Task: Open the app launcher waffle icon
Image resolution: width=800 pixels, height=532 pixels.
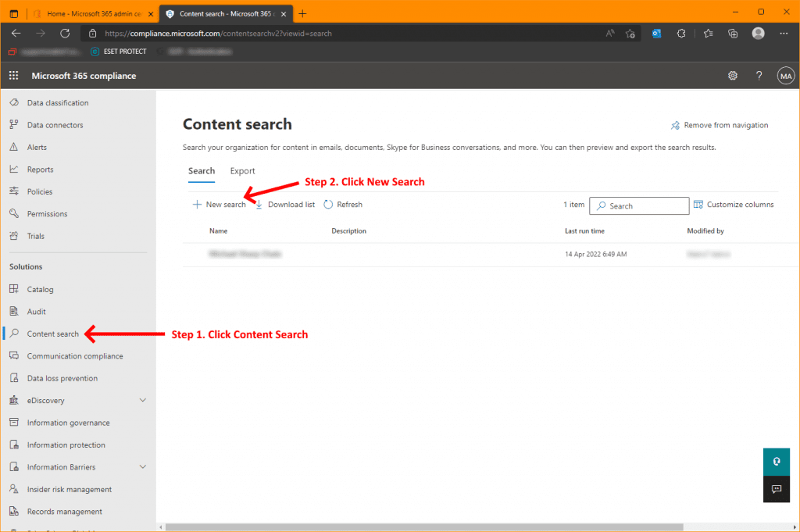Action: [x=13, y=76]
